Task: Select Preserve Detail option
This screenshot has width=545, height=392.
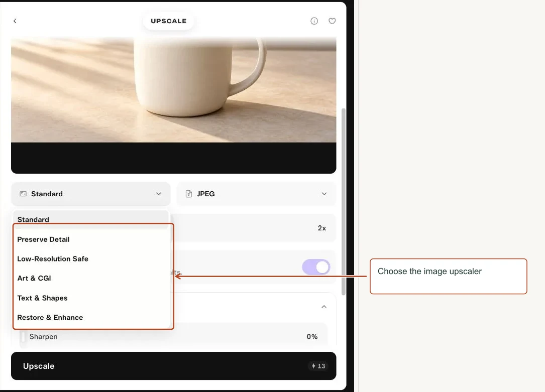Action: (x=92, y=239)
